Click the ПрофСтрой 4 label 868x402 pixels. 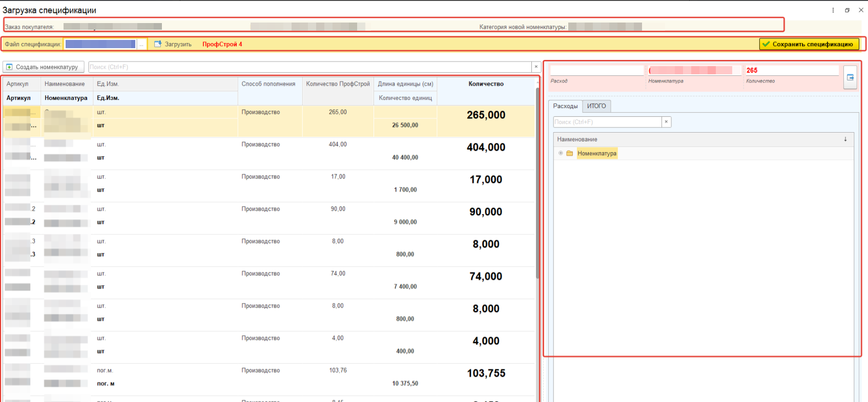[222, 45]
